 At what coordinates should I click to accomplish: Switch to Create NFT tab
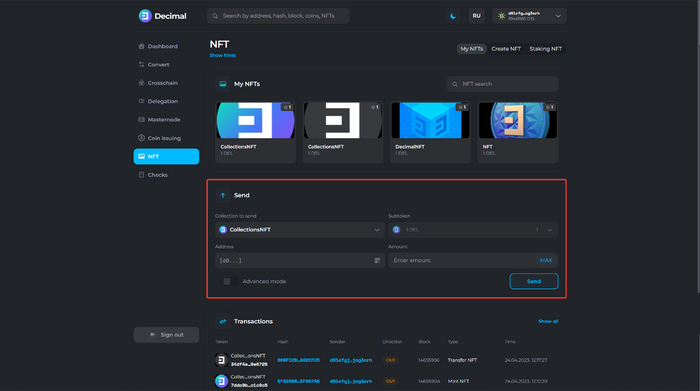point(506,49)
